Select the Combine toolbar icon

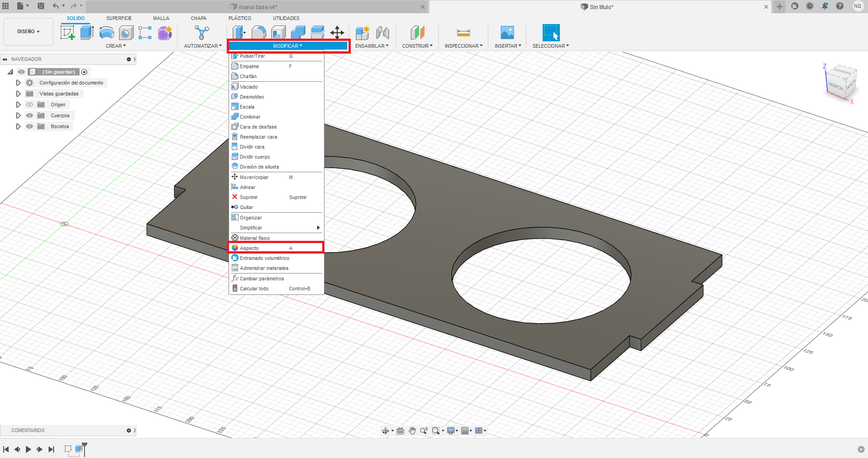(x=298, y=33)
